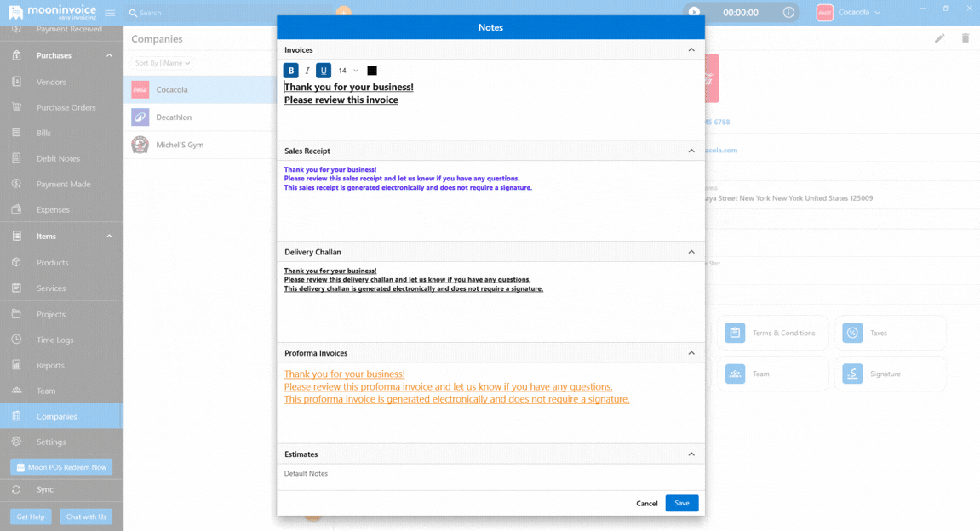This screenshot has width=980, height=531.
Task: Click the delete trash icon
Action: pyautogui.click(x=966, y=38)
